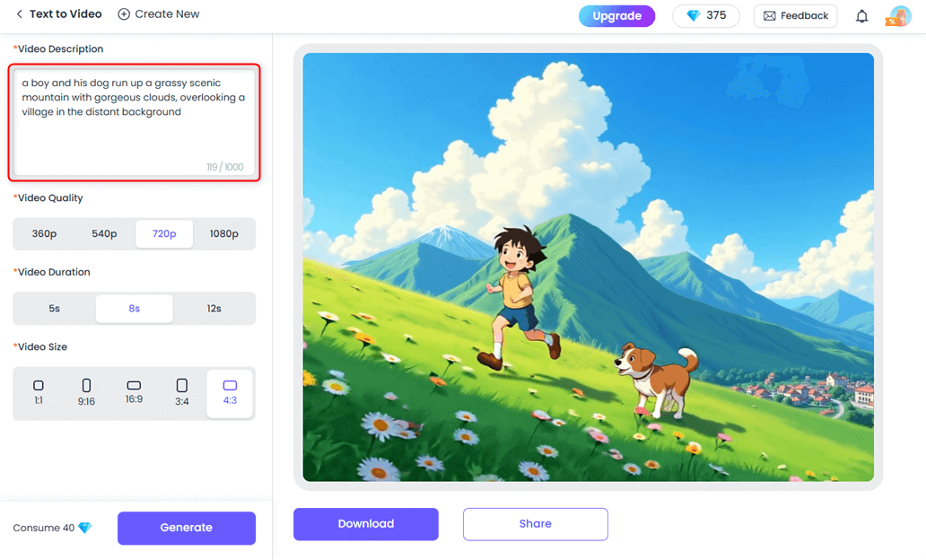This screenshot has width=926, height=560.
Task: Choose the 9:16 portrait size icon
Action: coord(86,386)
